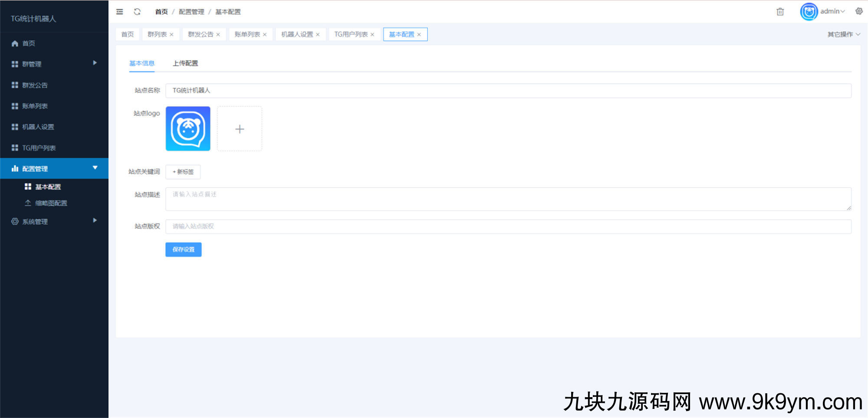Click the 站点描述 text area
The image size is (868, 418).
[508, 199]
